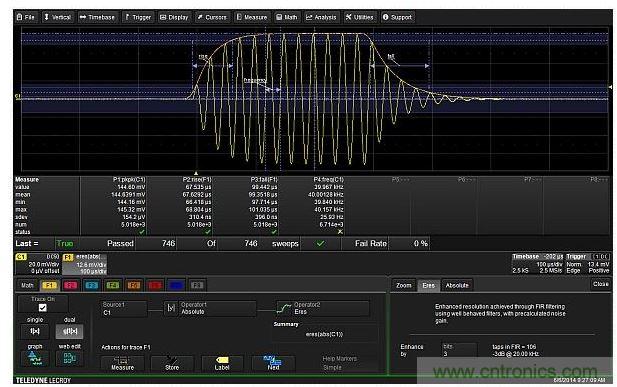Open the Source1 C1 selector
Image resolution: width=617 pixels, height=387 pixels.
point(124,309)
